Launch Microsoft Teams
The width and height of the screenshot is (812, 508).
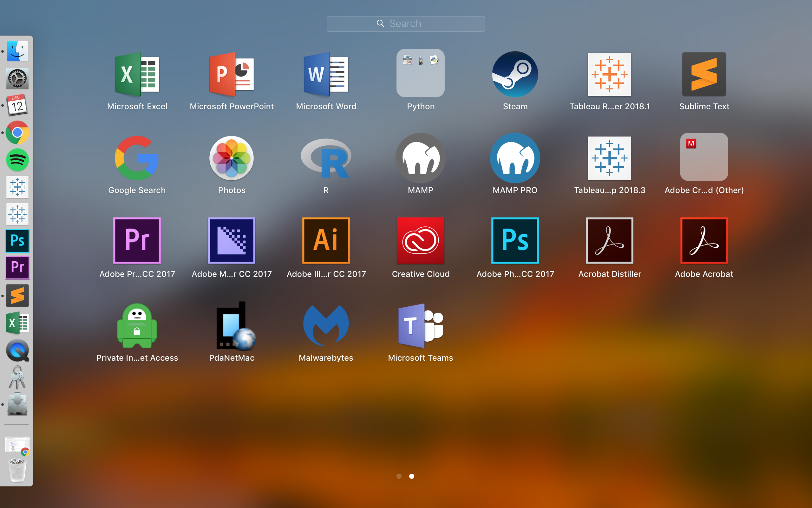pos(420,325)
